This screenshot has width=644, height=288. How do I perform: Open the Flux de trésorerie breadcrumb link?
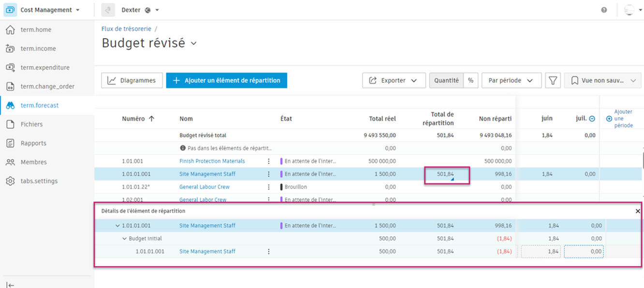tap(126, 29)
